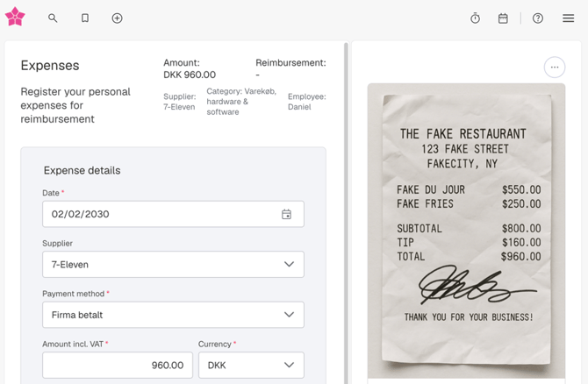Open the hamburger main menu
This screenshot has height=384, width=588.
(568, 18)
